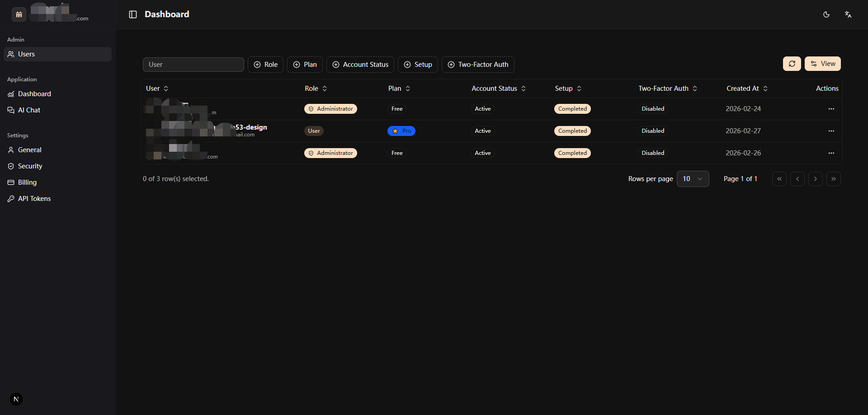The image size is (868, 415).
Task: Open Security settings in sidebar
Action: point(30,166)
